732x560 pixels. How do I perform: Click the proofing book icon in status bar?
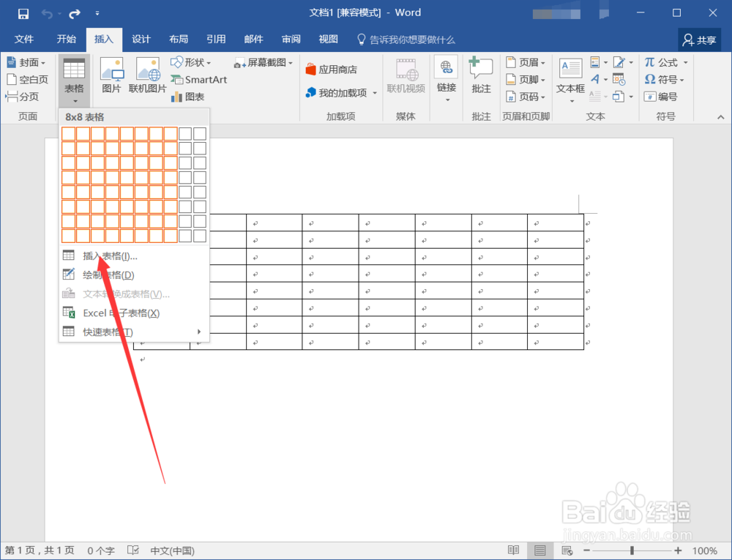pos(133,550)
